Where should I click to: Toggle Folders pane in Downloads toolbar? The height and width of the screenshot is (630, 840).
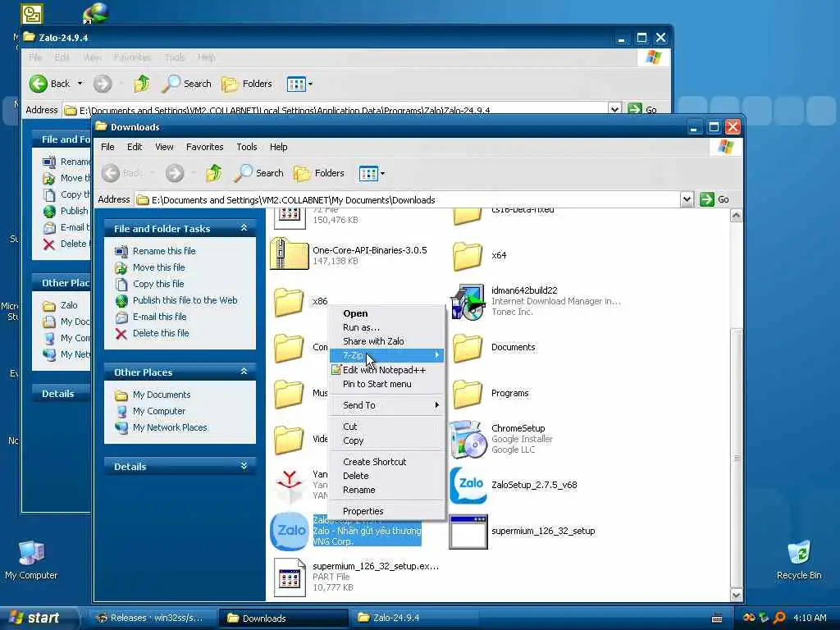click(319, 173)
